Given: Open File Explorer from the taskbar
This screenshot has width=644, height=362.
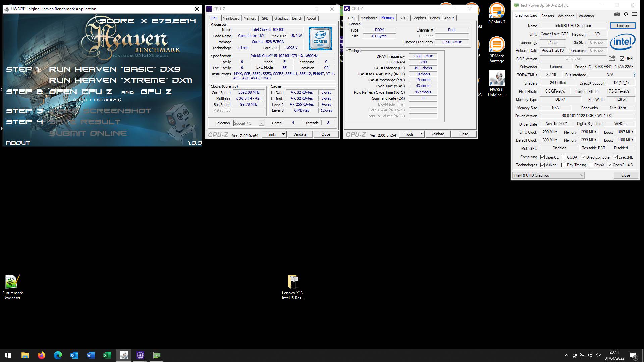Looking at the screenshot, I should click(25, 355).
